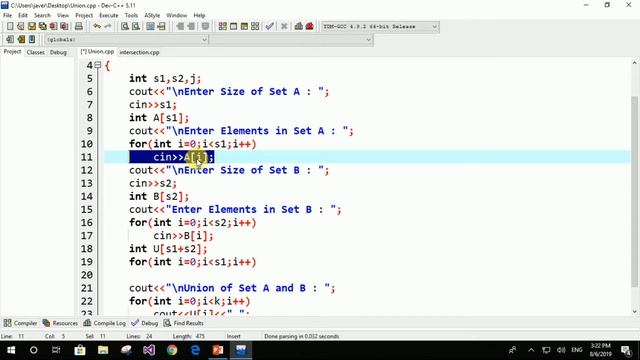Open the AStyle menu
The width and height of the screenshot is (640, 360).
tap(152, 15)
